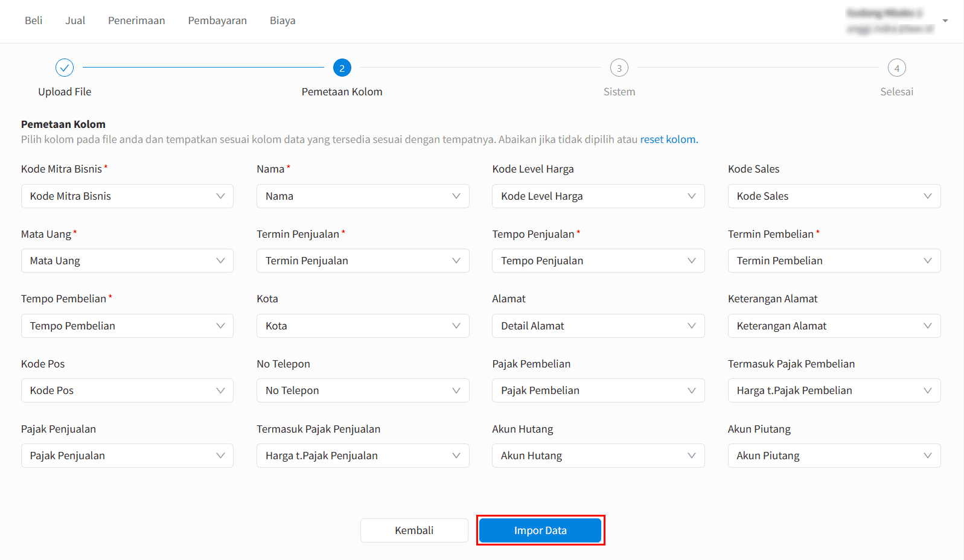Open the Akun Piutang dropdown
964x560 pixels.
pyautogui.click(x=834, y=456)
